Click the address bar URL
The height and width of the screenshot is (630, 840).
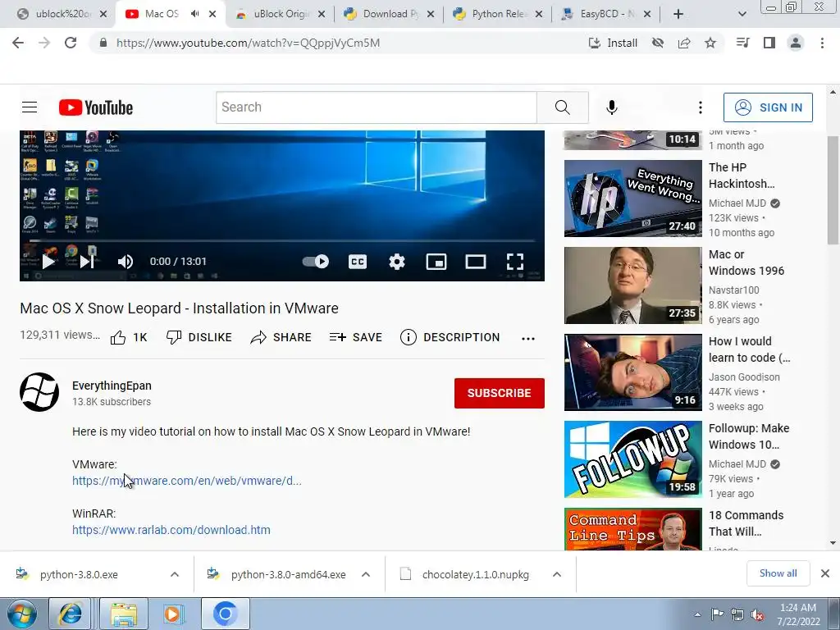(x=248, y=43)
